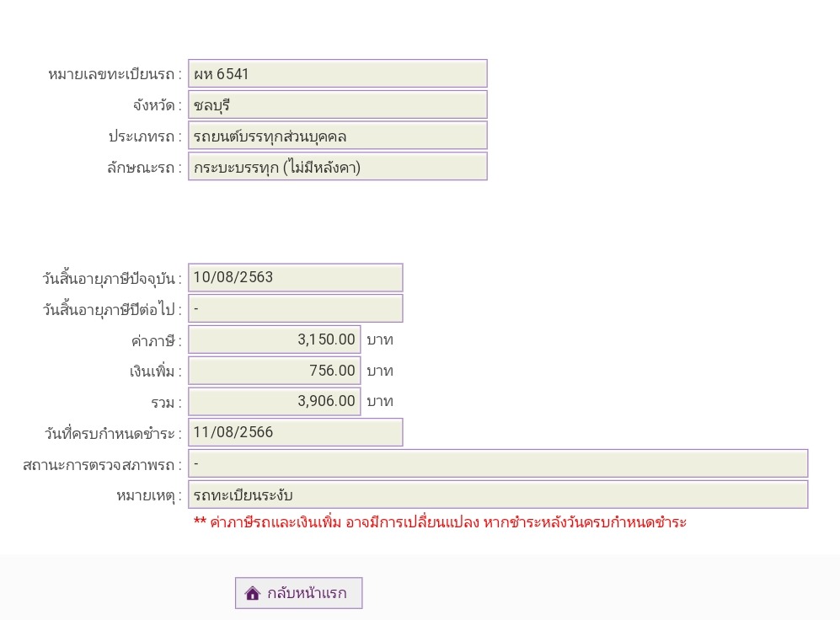Click the ค่าภาษี amount 3,150.00
Screen dimensions: 840x620
[x=275, y=339]
